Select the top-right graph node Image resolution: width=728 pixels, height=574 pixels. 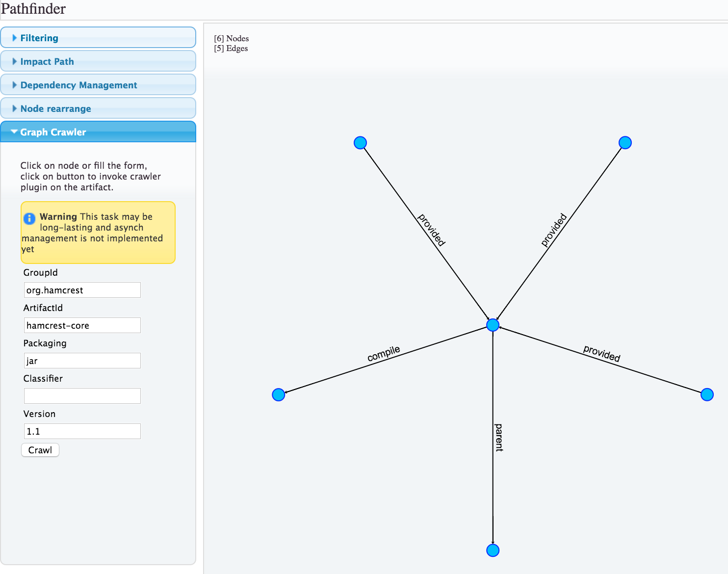pos(625,143)
